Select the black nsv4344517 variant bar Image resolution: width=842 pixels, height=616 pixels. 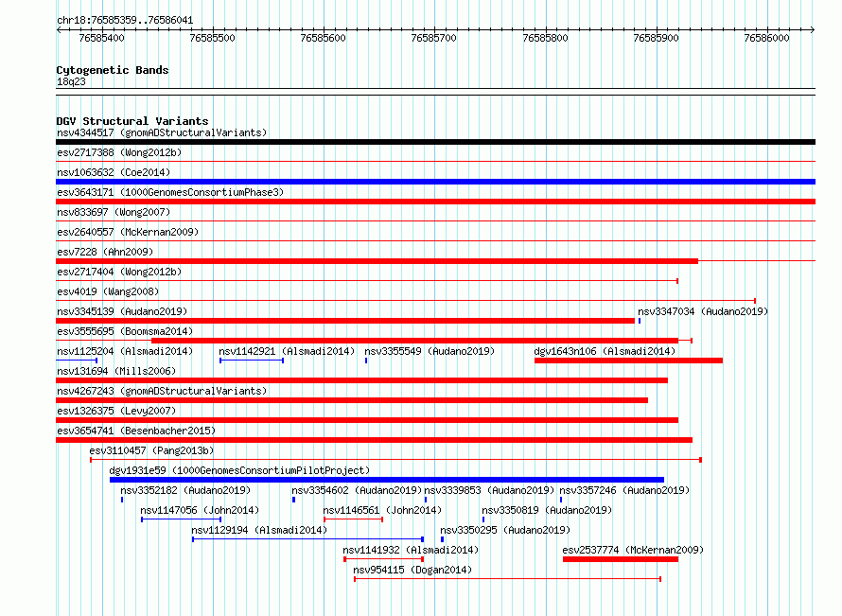pyautogui.click(x=435, y=142)
